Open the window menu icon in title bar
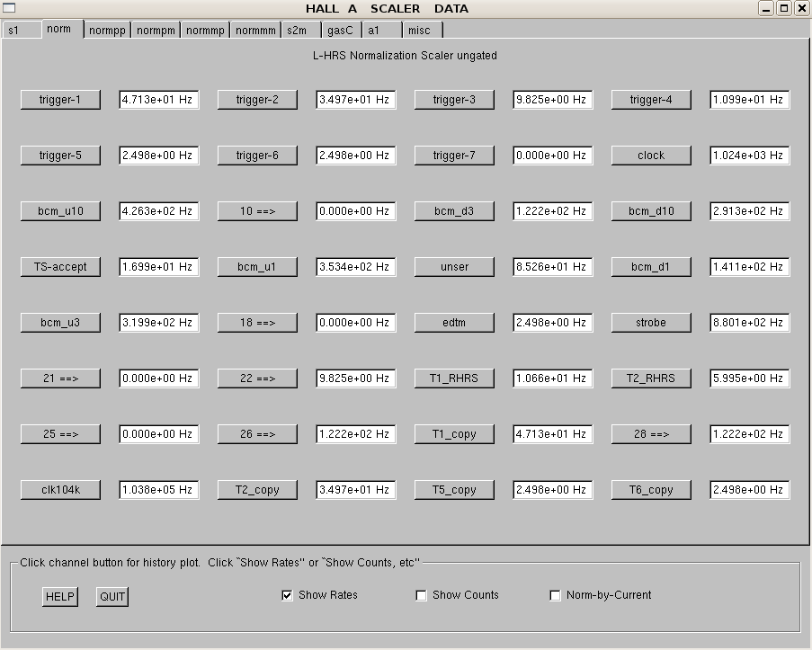812x650 pixels. (x=9, y=8)
